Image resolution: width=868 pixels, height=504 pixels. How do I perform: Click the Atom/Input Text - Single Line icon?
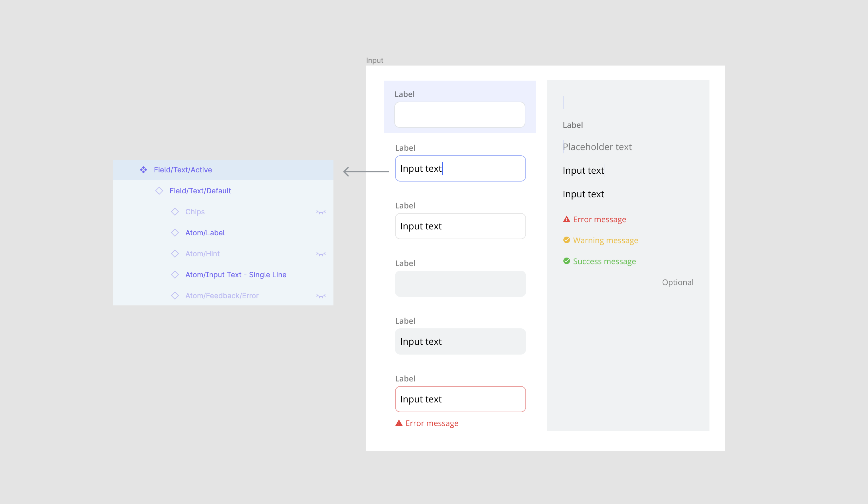point(175,275)
